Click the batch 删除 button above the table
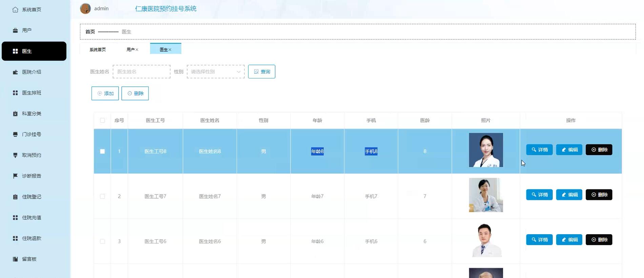Screen dimensions: 644x278 (x=135, y=93)
